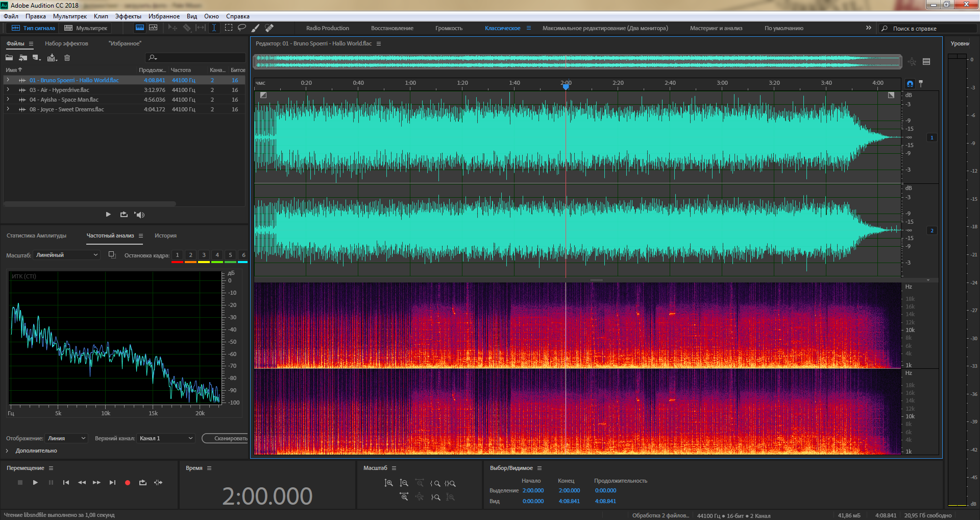Select the Time Selection tool
The width and height of the screenshot is (980, 520).
coord(214,28)
